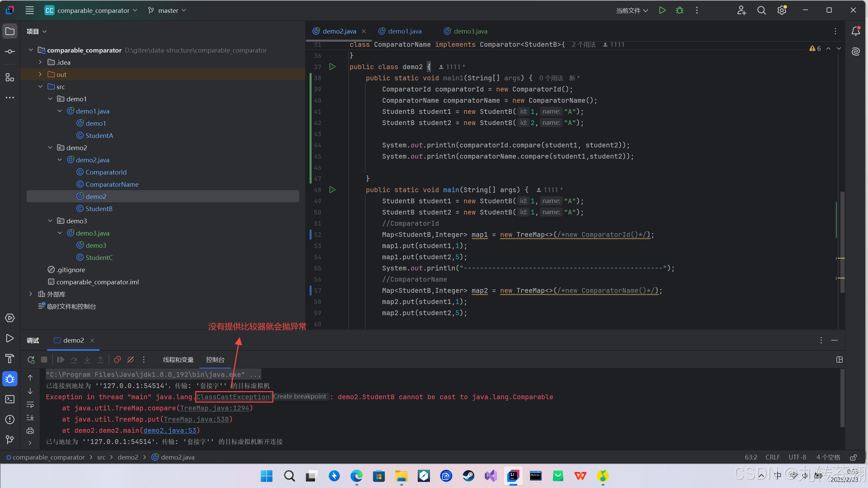Run the current file with green arrow

click(662, 10)
